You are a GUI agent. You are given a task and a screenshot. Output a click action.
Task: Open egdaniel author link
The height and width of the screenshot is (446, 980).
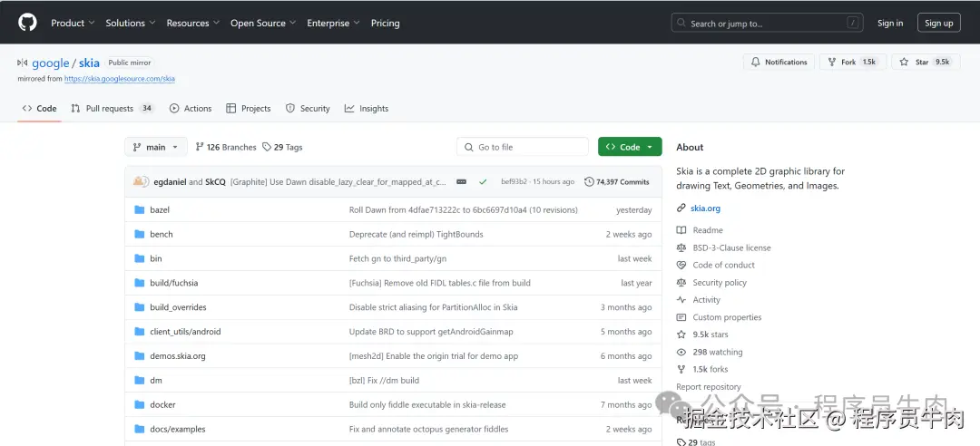pos(170,182)
